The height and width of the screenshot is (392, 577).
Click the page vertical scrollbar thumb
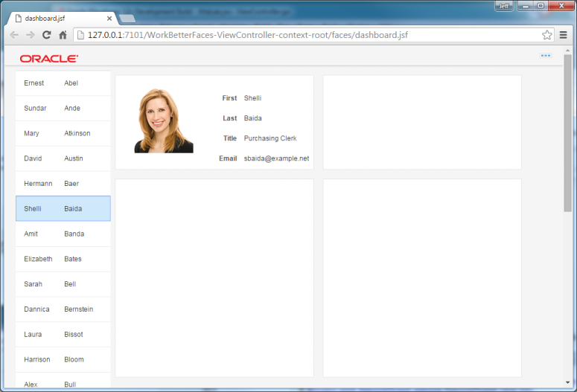(567, 133)
